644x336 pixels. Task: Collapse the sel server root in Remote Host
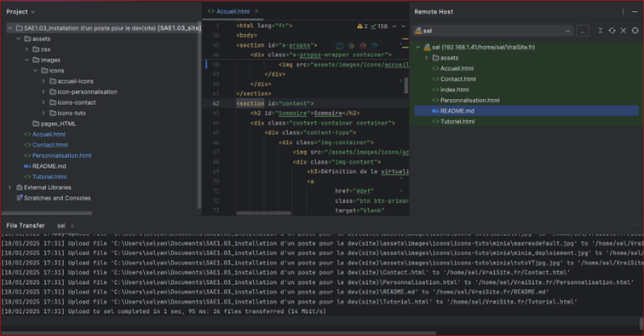pyautogui.click(x=418, y=47)
